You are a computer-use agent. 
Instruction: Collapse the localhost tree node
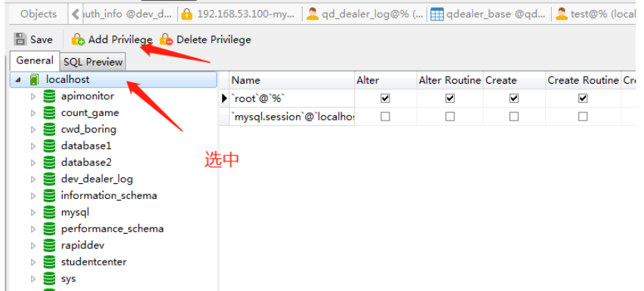(x=18, y=80)
